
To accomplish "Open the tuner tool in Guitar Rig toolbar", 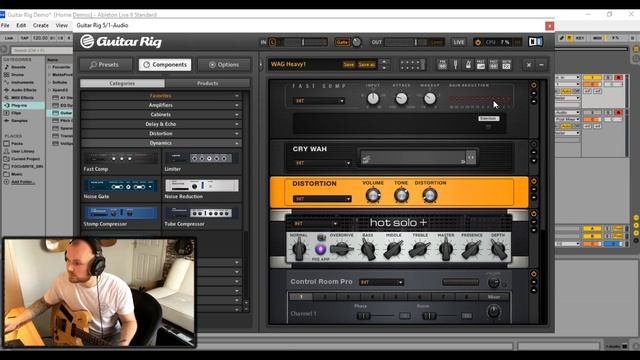I will click(x=455, y=64).
